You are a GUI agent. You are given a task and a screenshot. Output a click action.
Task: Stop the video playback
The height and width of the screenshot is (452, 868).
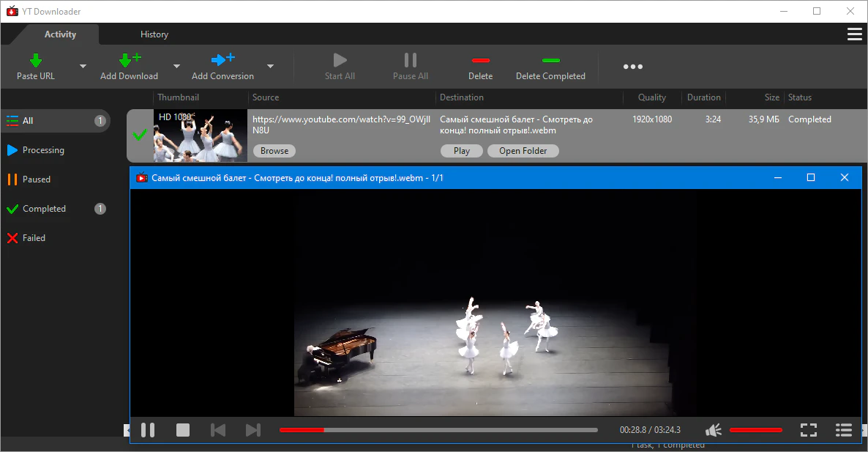183,430
